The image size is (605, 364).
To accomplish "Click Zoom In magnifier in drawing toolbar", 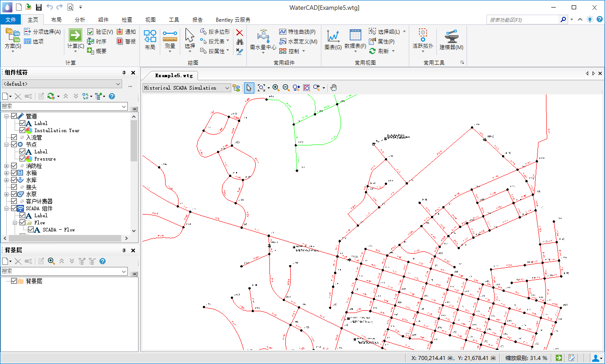I will 276,88.
